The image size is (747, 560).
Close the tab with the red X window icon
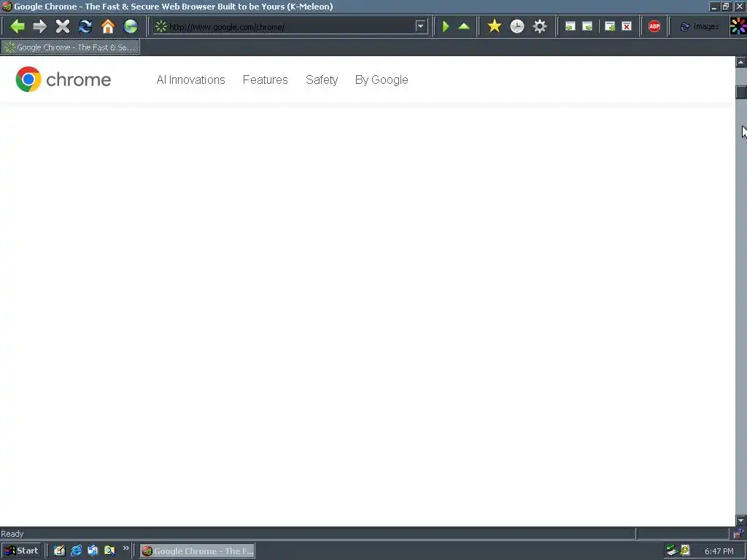627,26
